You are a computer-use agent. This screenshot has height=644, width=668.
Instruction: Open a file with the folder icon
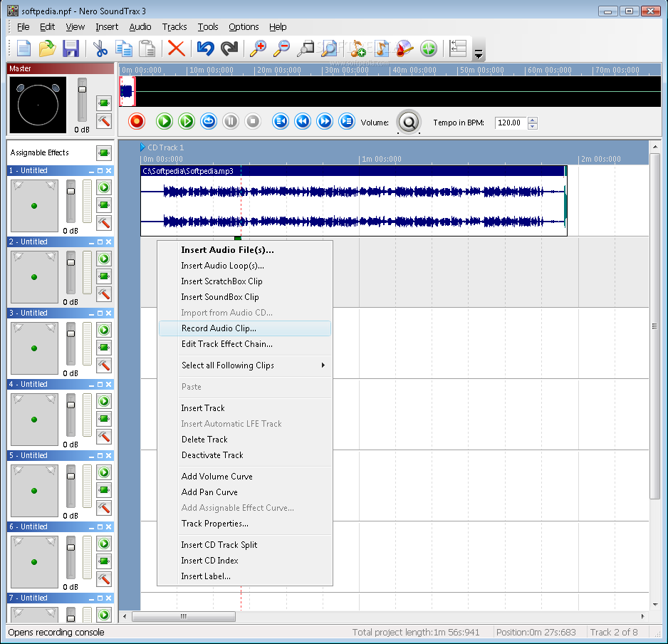47,48
